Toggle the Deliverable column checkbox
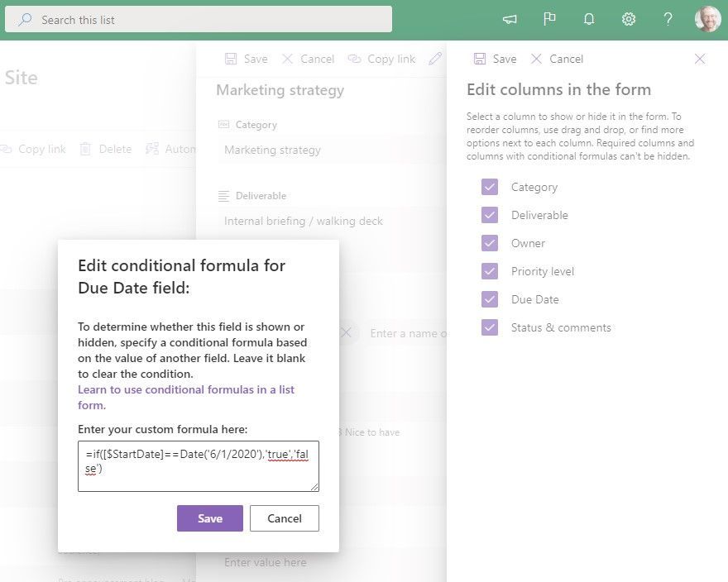This screenshot has height=582, width=728. 490,215
